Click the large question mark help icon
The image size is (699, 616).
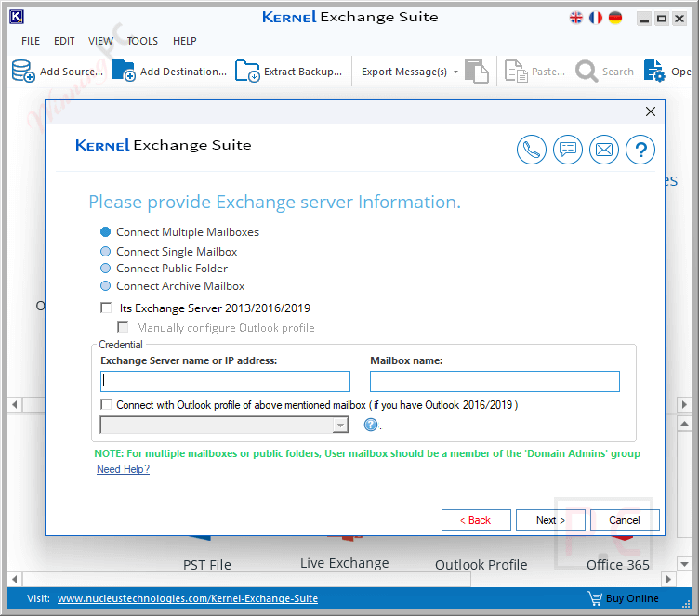640,150
